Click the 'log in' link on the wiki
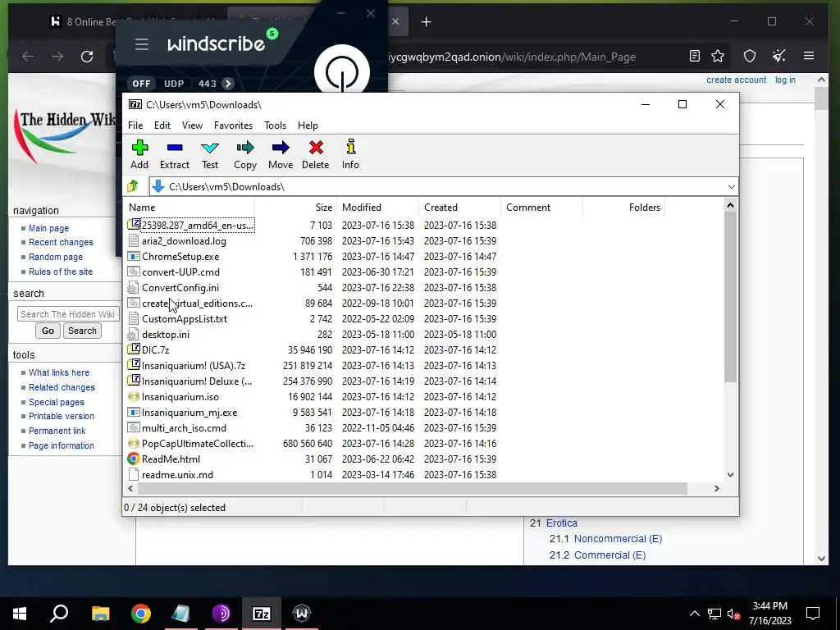This screenshot has width=840, height=630. pos(785,80)
